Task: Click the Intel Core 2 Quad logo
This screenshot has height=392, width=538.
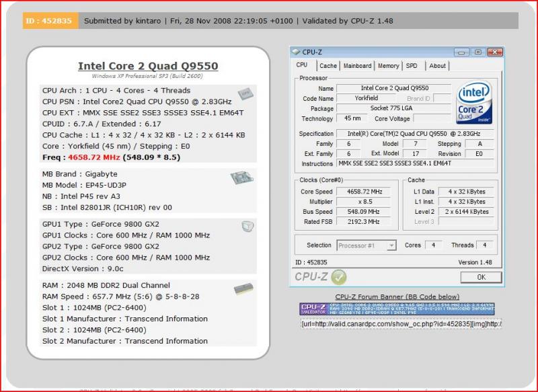Action: tap(474, 102)
